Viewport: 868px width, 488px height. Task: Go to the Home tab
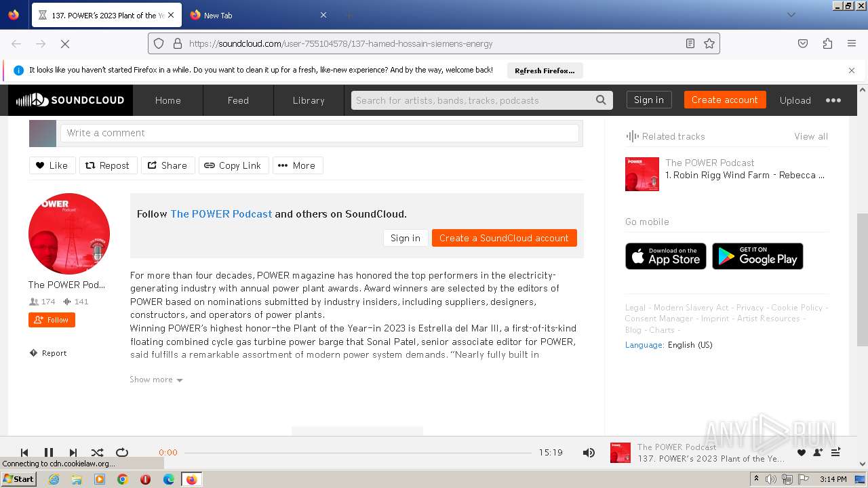point(167,100)
